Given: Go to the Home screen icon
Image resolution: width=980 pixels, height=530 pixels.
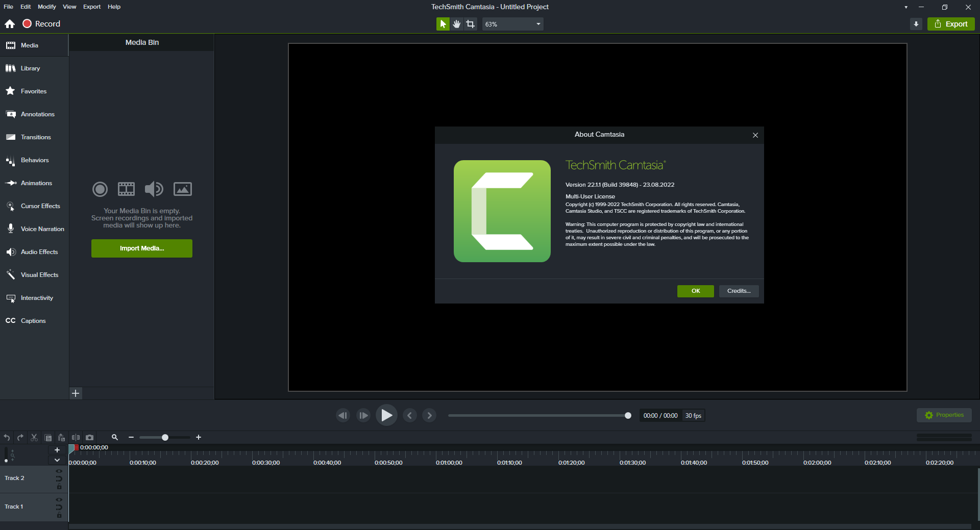Looking at the screenshot, I should pos(10,24).
